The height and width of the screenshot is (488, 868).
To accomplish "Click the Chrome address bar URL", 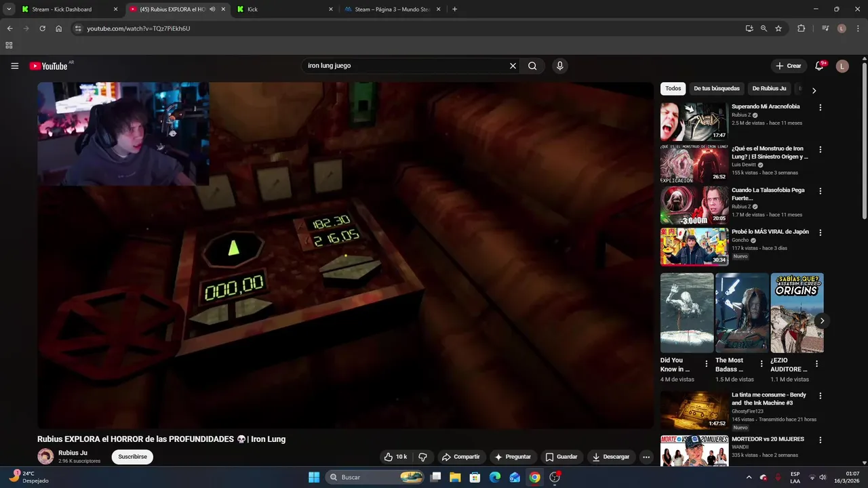I will point(138,28).
